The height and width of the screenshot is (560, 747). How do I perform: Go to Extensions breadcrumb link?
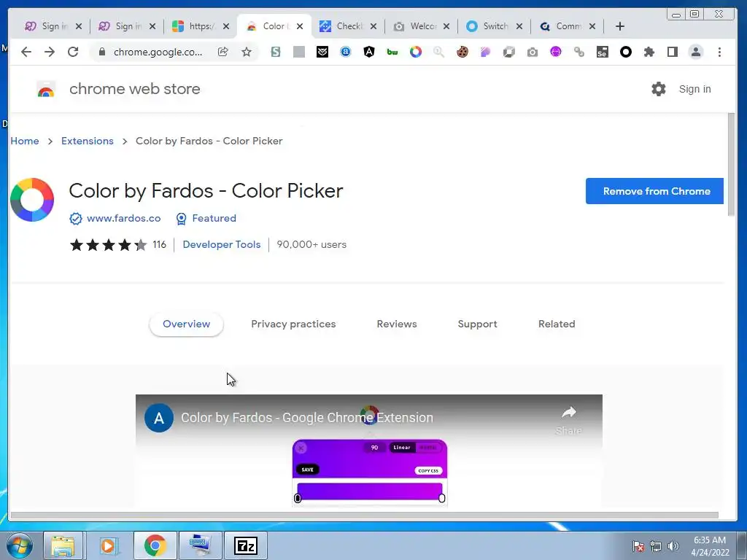[88, 141]
